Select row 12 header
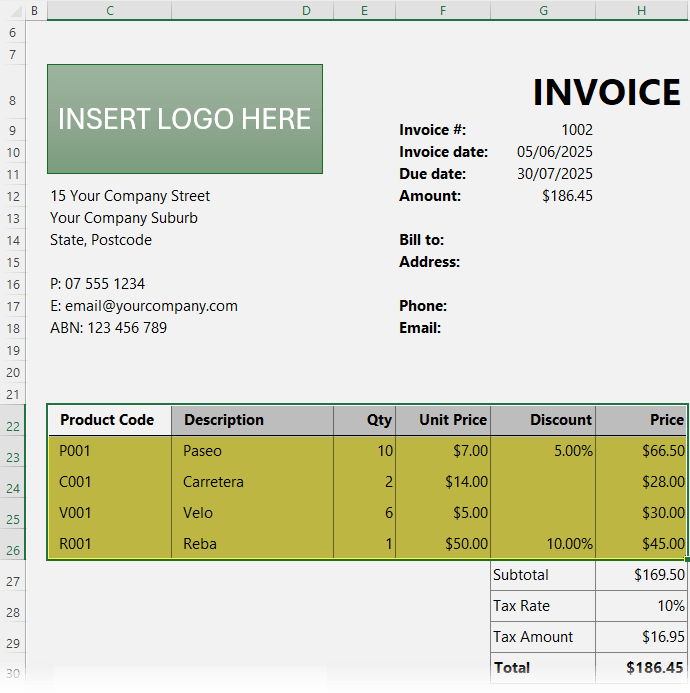This screenshot has height=693, width=690. 13,196
